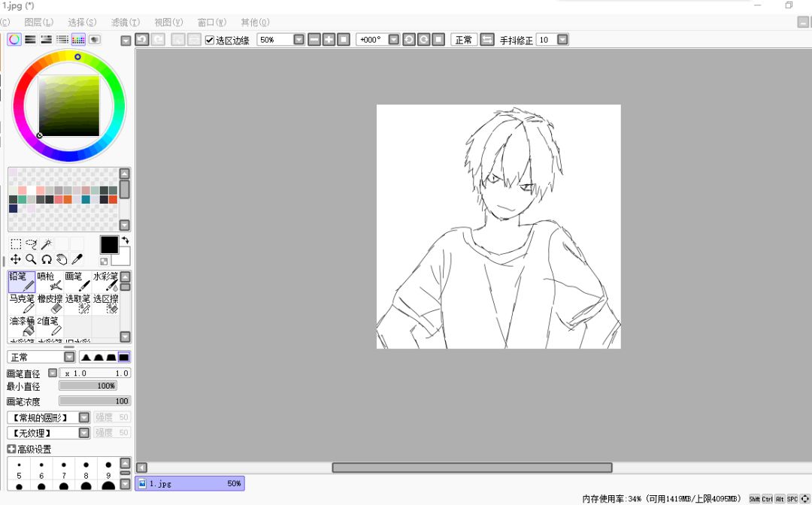Pick the move layer tool
Screen dimensions: 812x505
coord(16,259)
